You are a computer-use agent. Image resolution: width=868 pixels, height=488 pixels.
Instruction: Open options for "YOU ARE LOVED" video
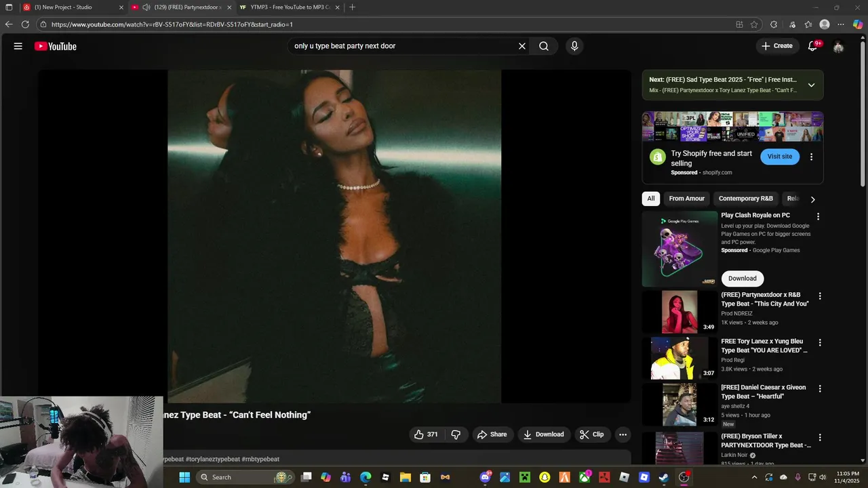tap(820, 343)
